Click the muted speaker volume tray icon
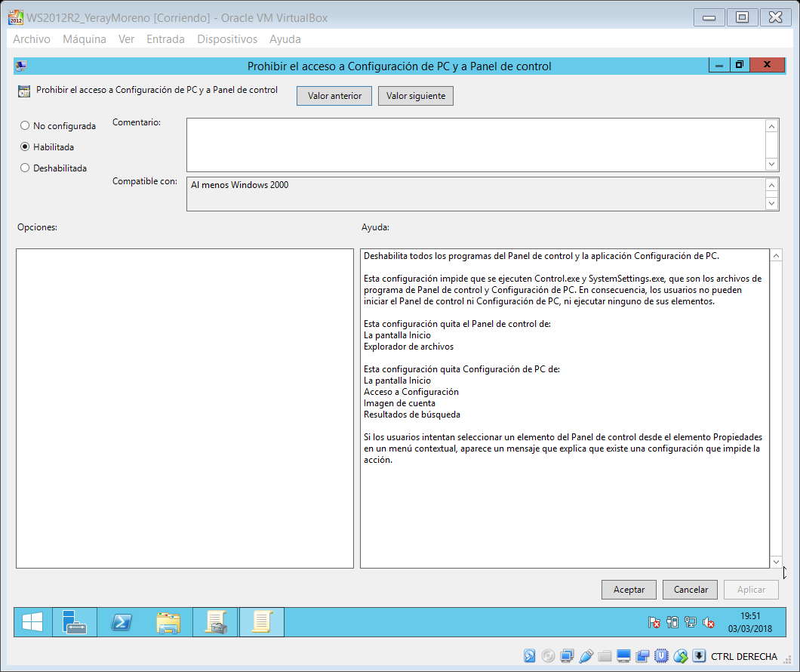 [708, 622]
